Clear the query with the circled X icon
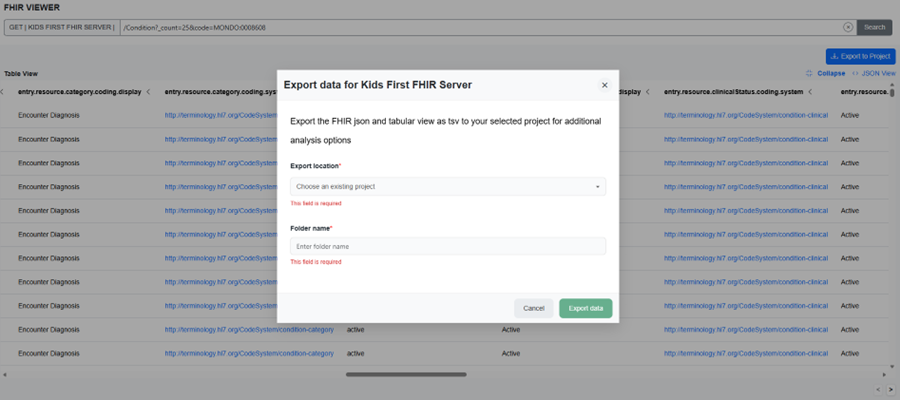900x400 pixels. point(848,28)
